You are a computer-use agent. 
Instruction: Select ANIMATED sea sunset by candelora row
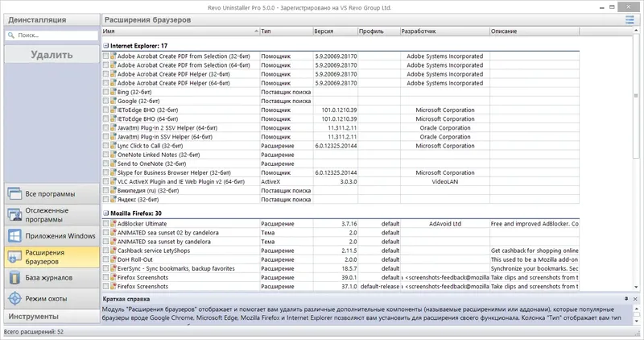[341, 242]
